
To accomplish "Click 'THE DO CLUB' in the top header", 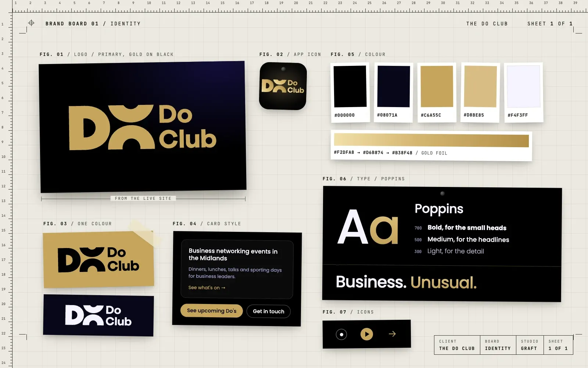I will (487, 24).
